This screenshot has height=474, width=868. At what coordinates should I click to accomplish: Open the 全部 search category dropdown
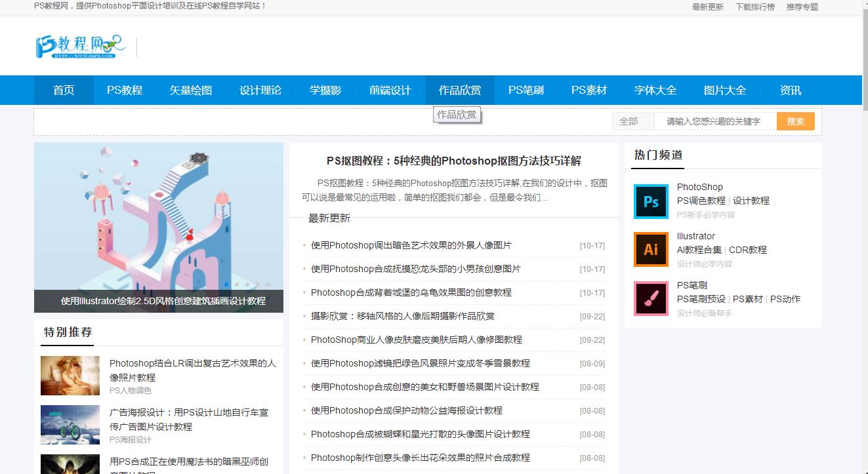(x=632, y=121)
